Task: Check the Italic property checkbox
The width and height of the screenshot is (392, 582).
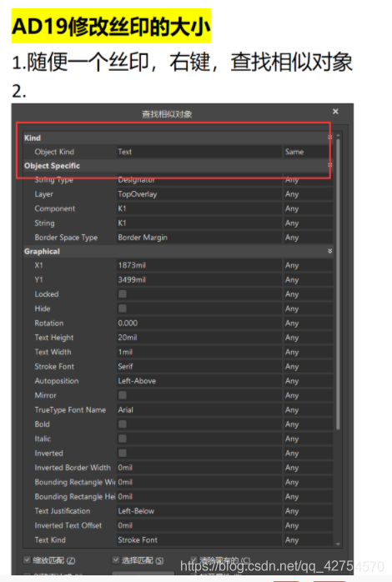Action: pyautogui.click(x=122, y=439)
